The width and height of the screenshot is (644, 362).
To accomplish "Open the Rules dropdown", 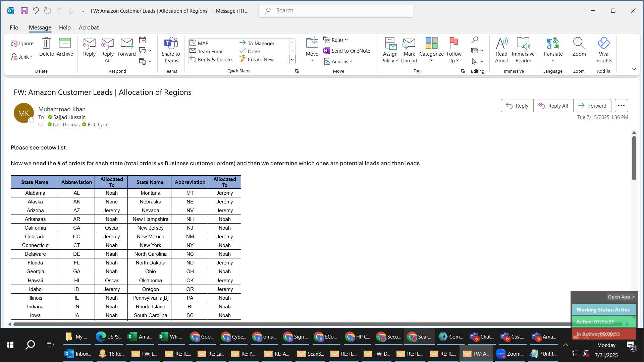I will point(335,40).
